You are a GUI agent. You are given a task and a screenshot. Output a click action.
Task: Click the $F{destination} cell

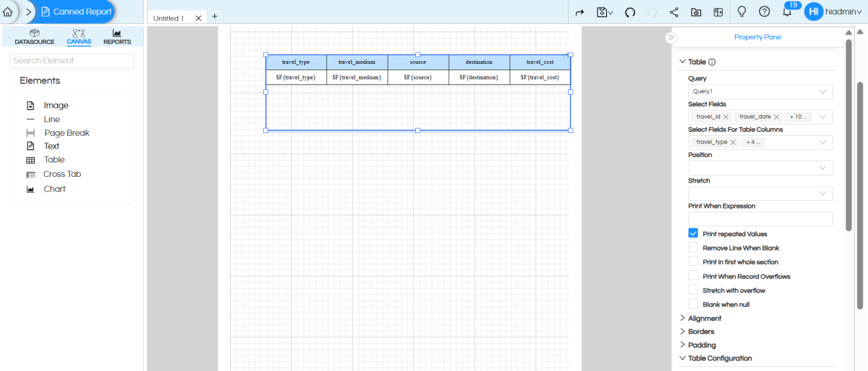[479, 77]
